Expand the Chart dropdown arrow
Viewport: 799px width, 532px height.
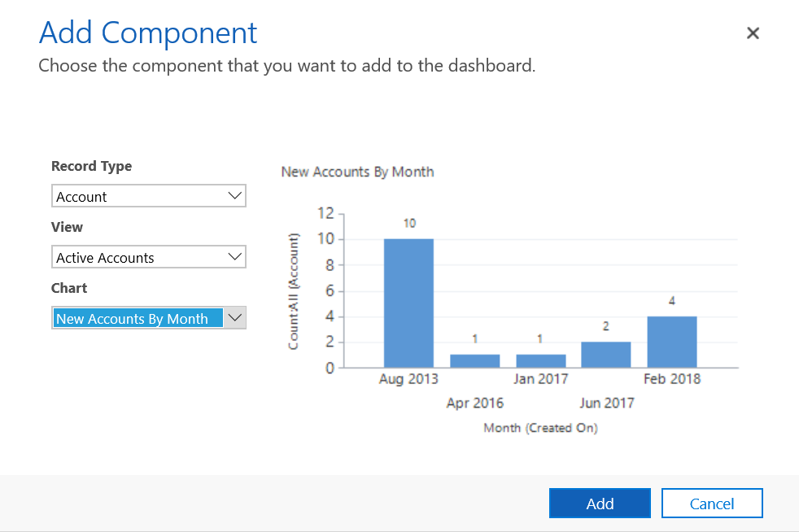pos(234,318)
